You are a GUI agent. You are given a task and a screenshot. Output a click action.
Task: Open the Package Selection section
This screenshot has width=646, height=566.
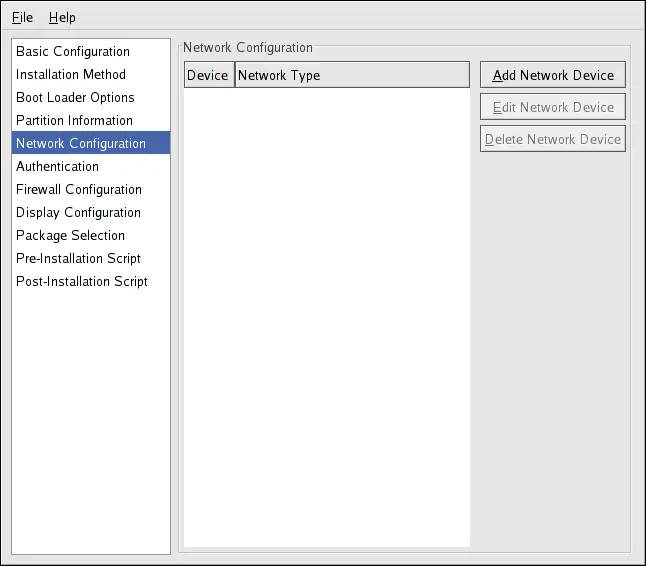[x=70, y=235]
